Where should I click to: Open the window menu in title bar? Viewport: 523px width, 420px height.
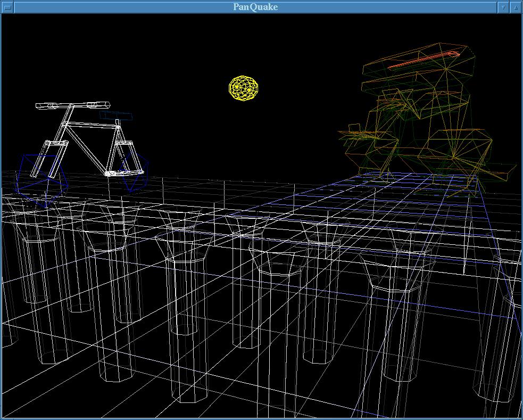[7, 7]
